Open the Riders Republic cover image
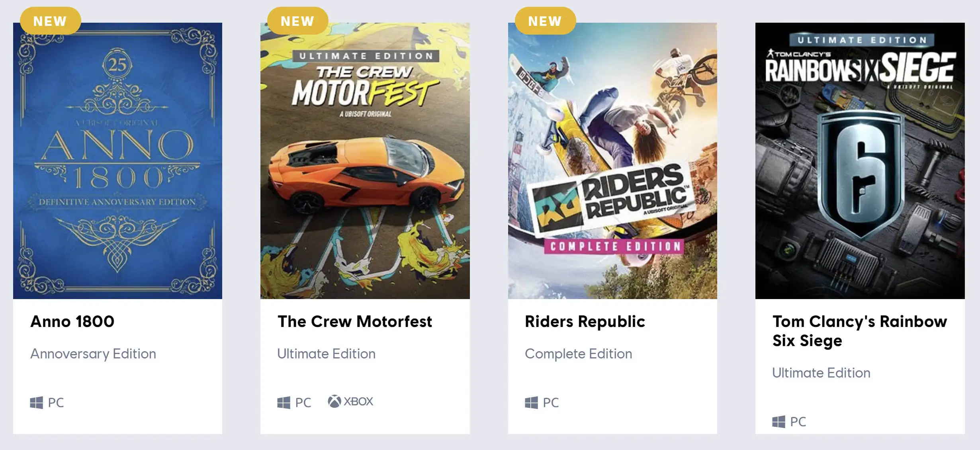 click(612, 161)
